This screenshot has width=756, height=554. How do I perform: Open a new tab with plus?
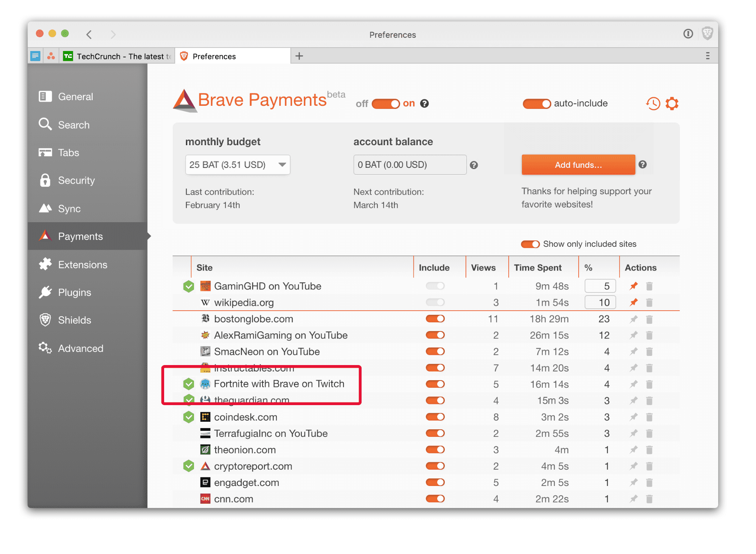point(299,56)
